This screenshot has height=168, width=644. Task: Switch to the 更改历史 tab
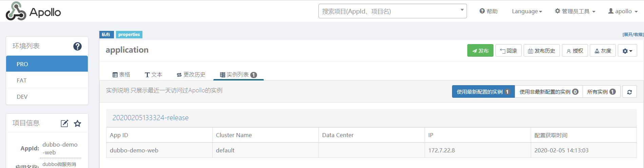tap(191, 75)
